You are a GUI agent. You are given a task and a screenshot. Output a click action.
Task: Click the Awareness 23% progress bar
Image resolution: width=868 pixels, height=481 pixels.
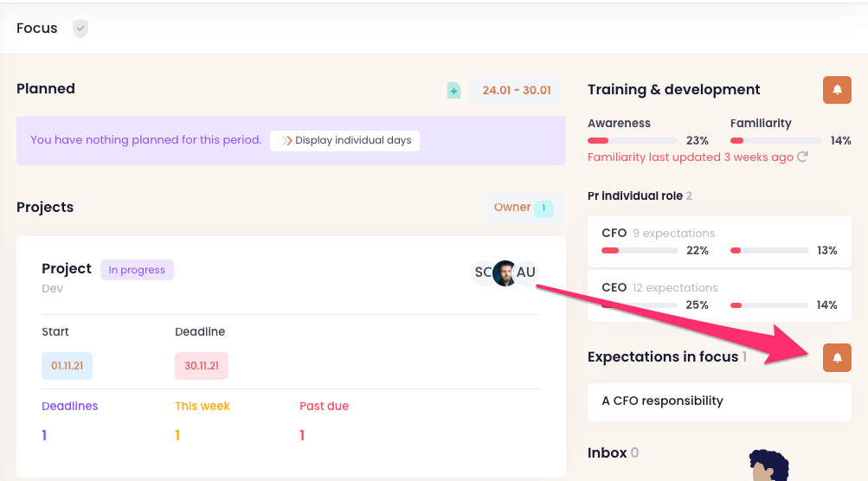coord(633,140)
